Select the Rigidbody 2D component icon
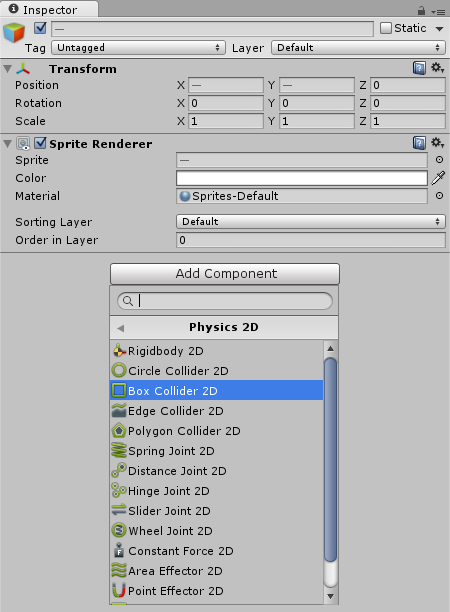450x612 pixels. (119, 351)
